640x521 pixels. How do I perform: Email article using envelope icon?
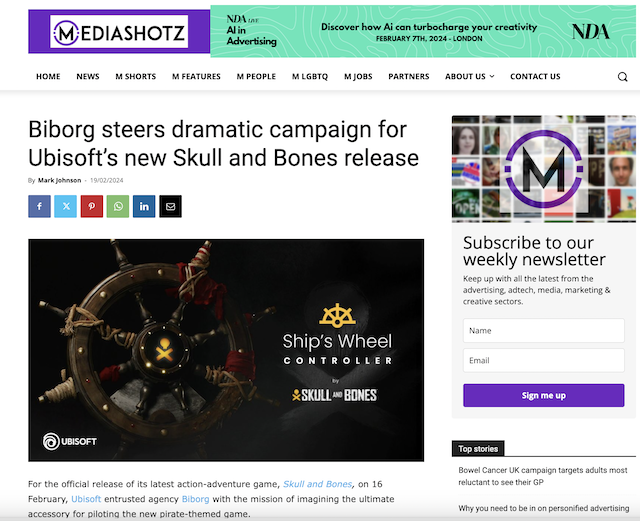click(170, 206)
